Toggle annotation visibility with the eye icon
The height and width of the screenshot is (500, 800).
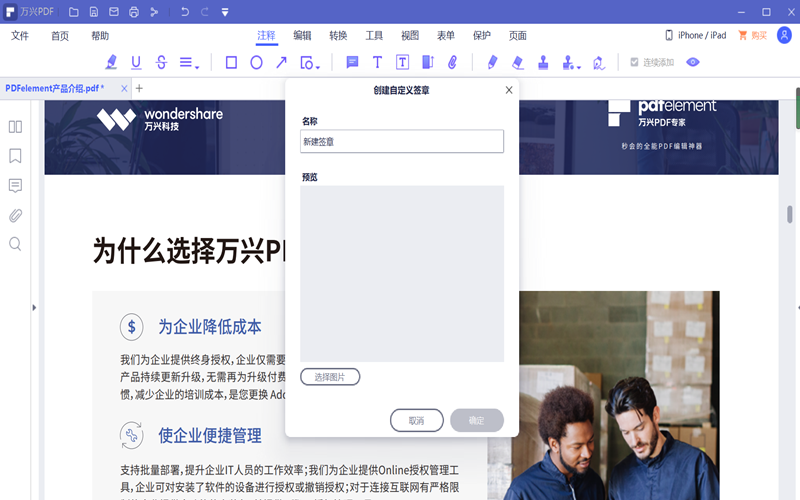pos(692,62)
